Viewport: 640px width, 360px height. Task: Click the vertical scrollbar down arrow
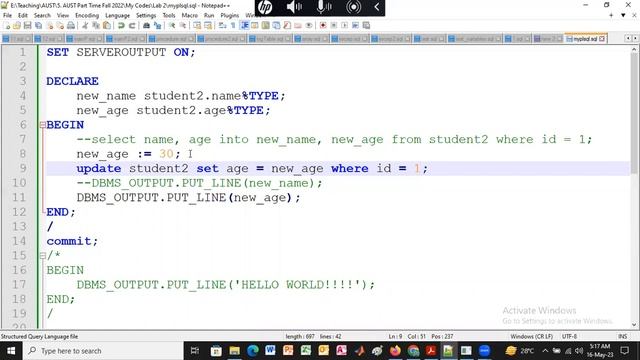(x=634, y=325)
